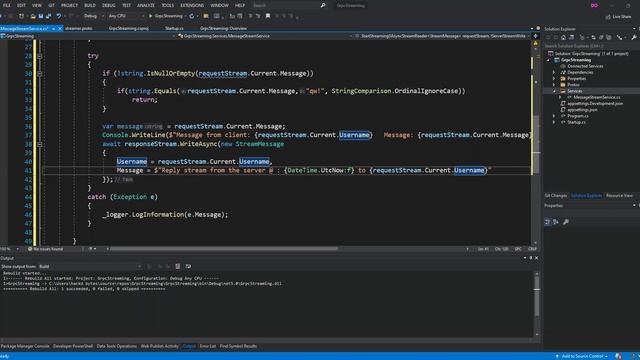
Task: Open Solution Explorer properties wrench icon
Action: [634, 38]
